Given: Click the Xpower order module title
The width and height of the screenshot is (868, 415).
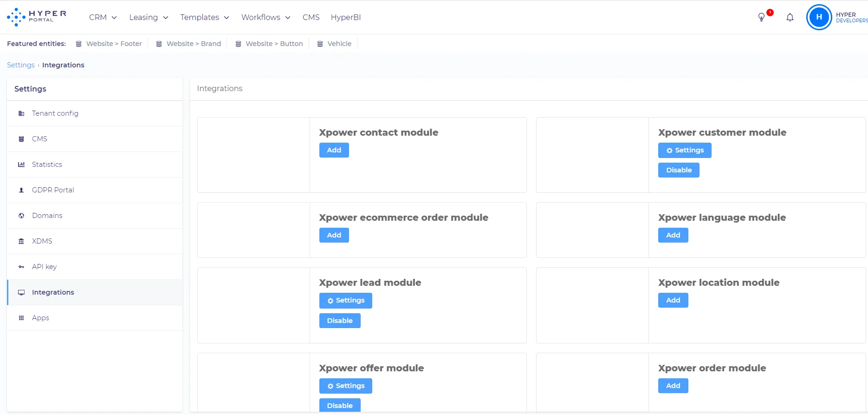Looking at the screenshot, I should click(x=712, y=368).
